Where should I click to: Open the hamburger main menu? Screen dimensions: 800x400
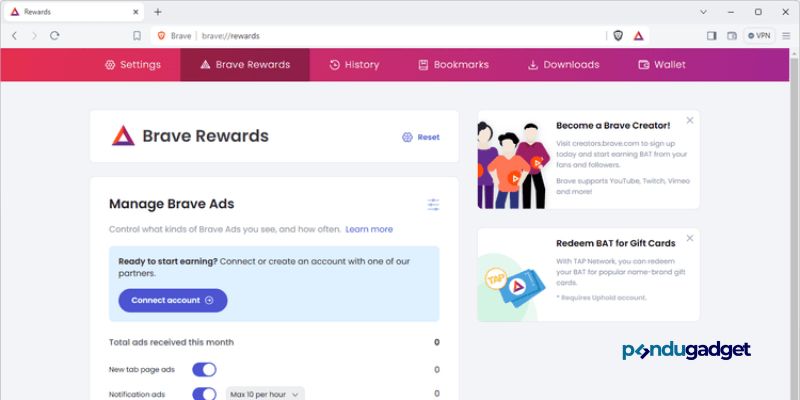click(786, 36)
